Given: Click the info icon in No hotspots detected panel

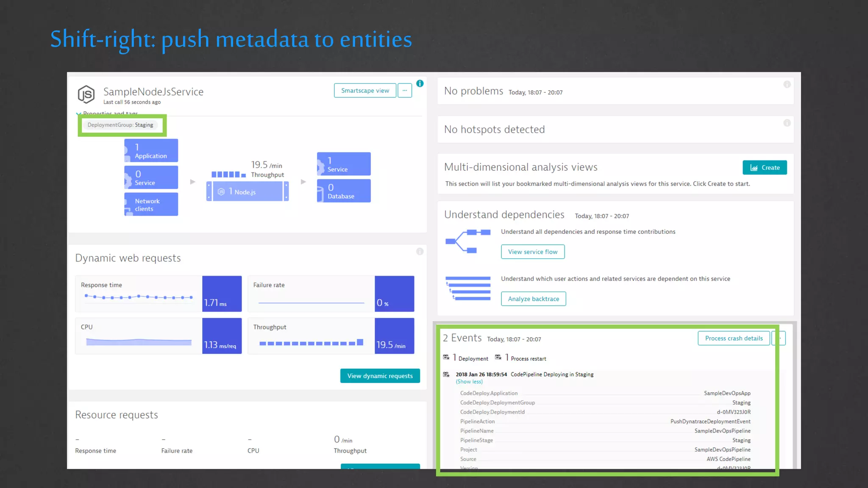Looking at the screenshot, I should (x=787, y=123).
